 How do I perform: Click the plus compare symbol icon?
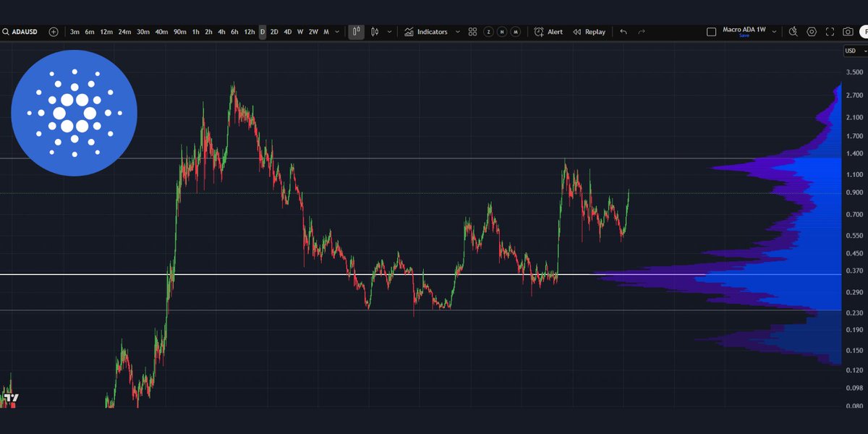pos(54,32)
